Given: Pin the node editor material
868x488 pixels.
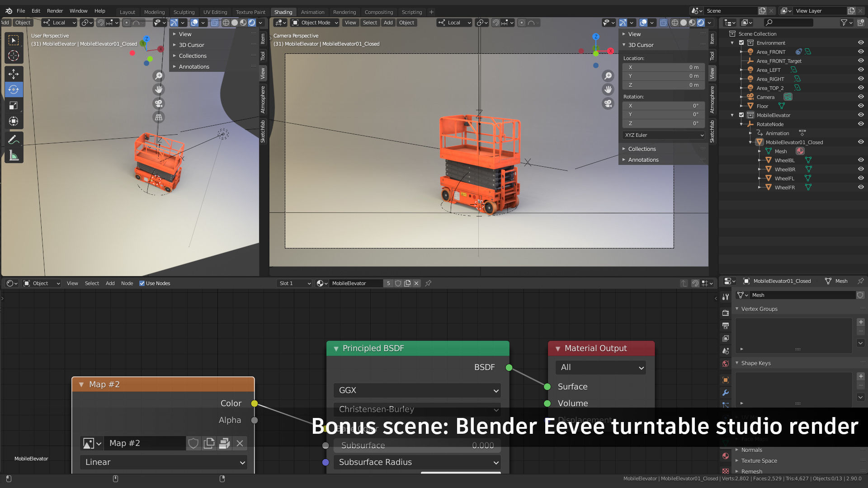Looking at the screenshot, I should click(x=428, y=283).
